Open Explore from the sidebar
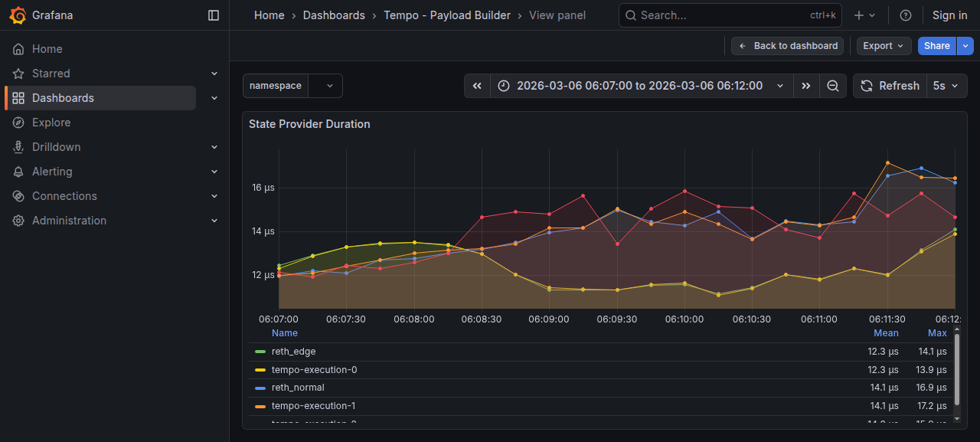The width and height of the screenshot is (980, 442). (x=51, y=123)
